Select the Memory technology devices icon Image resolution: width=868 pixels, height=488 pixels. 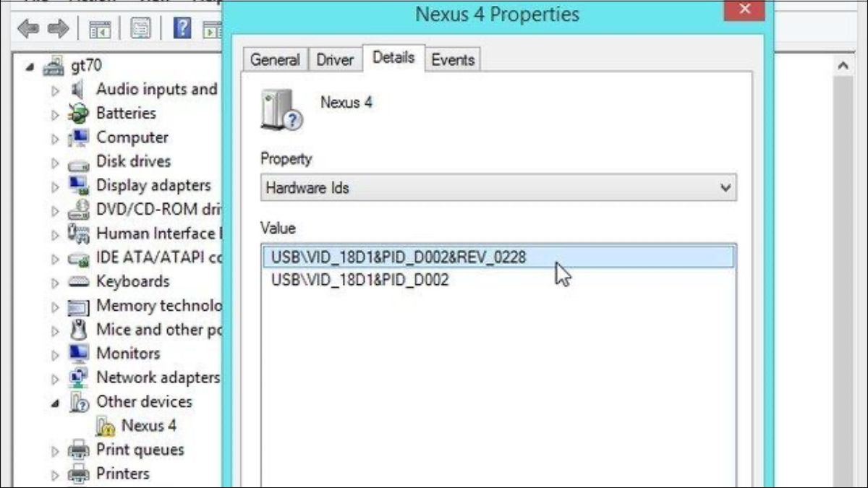77,307
